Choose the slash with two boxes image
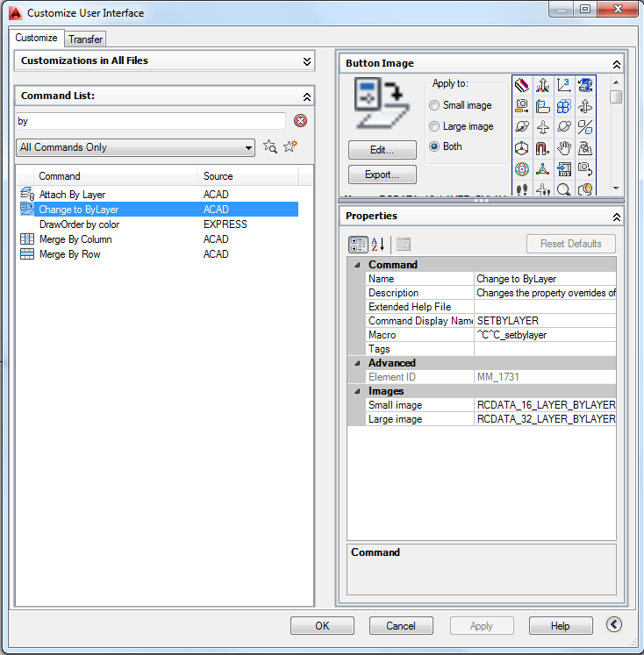 pos(585,127)
